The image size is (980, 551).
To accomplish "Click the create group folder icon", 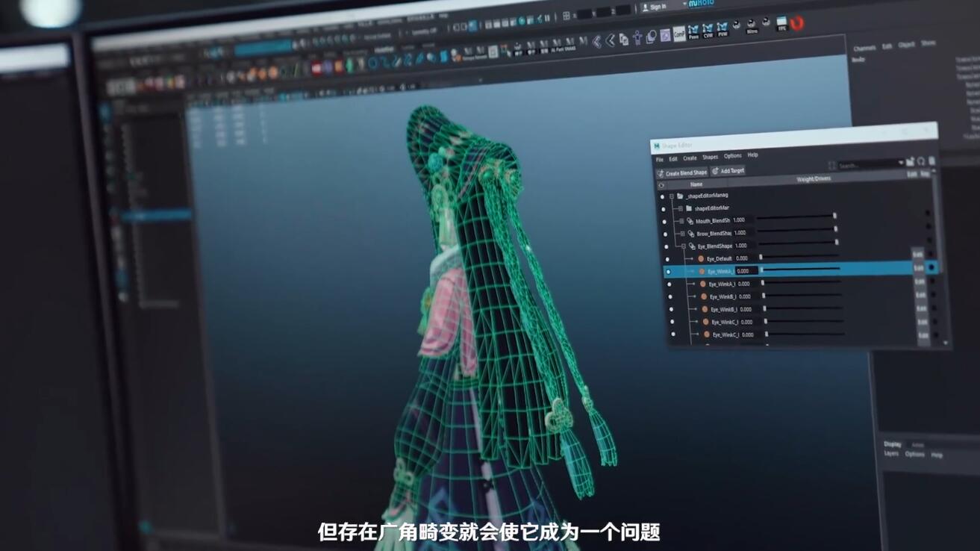I will (x=911, y=162).
